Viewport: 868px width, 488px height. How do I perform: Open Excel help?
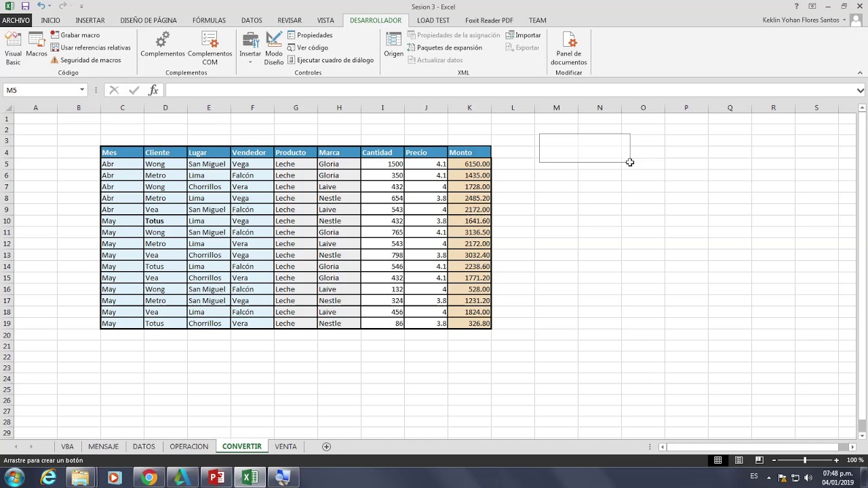point(796,6)
